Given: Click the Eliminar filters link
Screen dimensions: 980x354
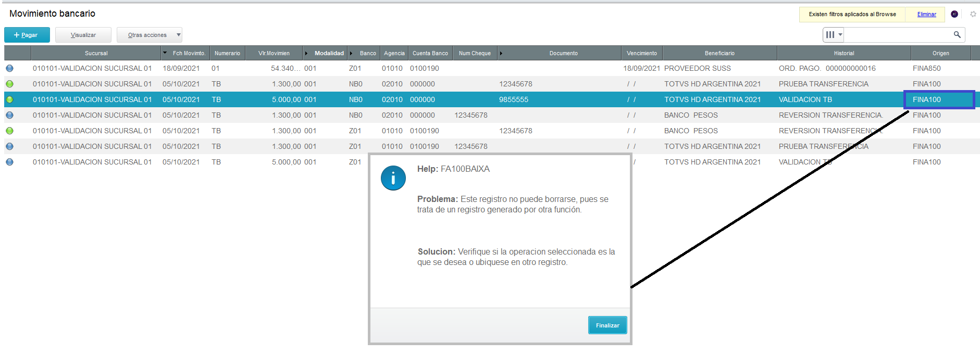Looking at the screenshot, I should (x=926, y=14).
